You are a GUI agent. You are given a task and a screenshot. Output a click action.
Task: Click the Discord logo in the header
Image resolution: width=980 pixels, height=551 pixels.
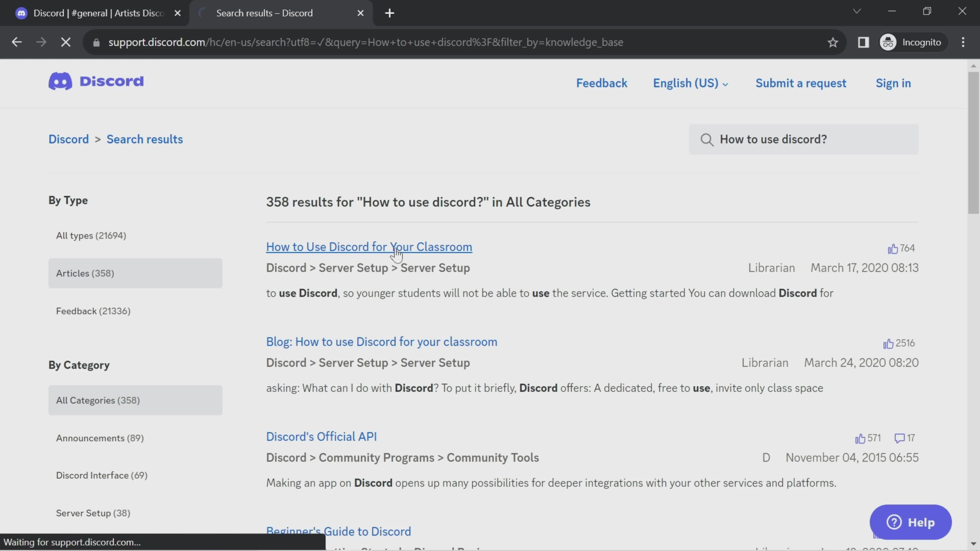pos(96,81)
